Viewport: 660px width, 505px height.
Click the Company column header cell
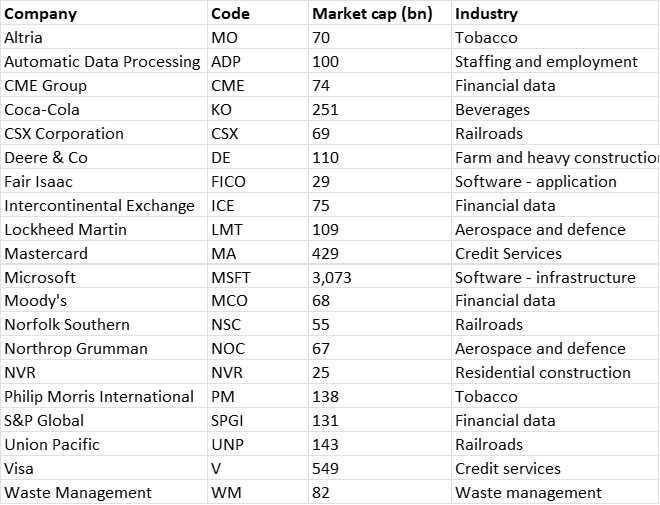(x=41, y=14)
